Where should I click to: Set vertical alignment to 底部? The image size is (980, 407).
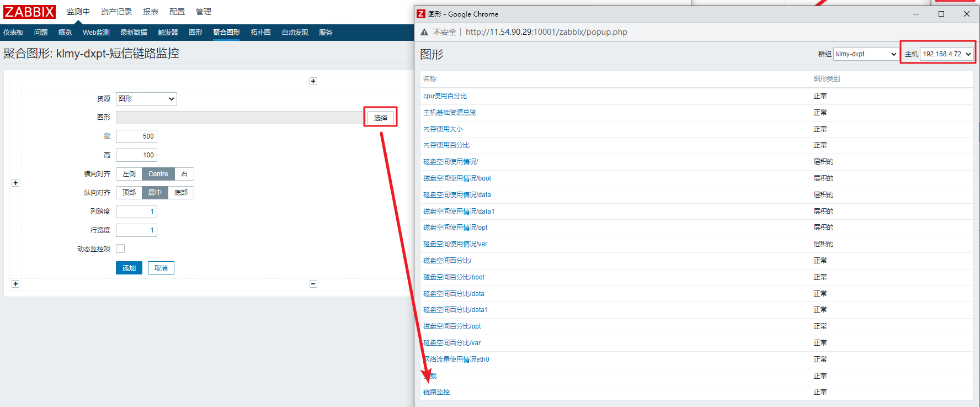click(181, 193)
